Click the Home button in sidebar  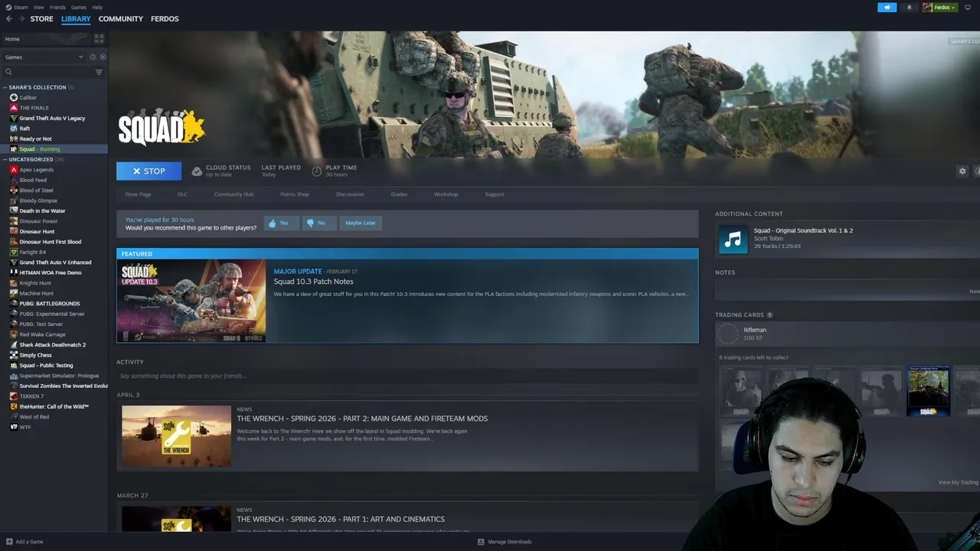click(45, 38)
